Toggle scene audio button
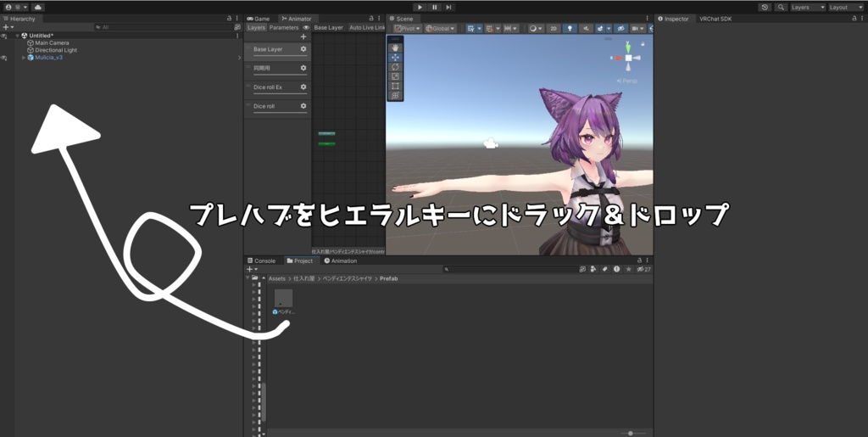Viewport: 868px width, 437px height. (587, 28)
